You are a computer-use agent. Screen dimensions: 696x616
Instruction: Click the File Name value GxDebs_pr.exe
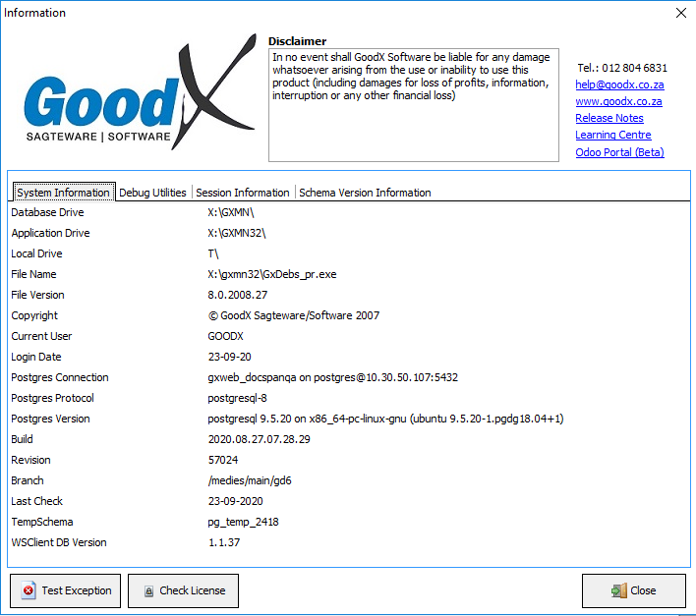272,274
